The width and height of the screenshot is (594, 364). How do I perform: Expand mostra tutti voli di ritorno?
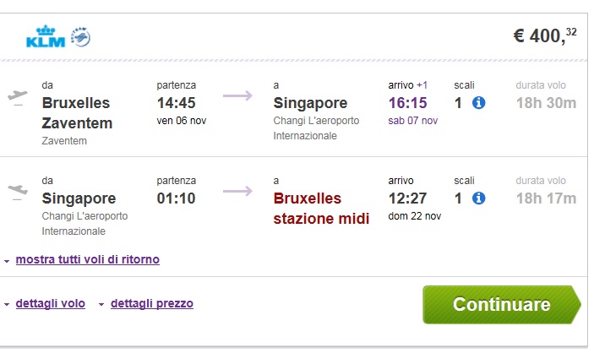pyautogui.click(x=88, y=259)
